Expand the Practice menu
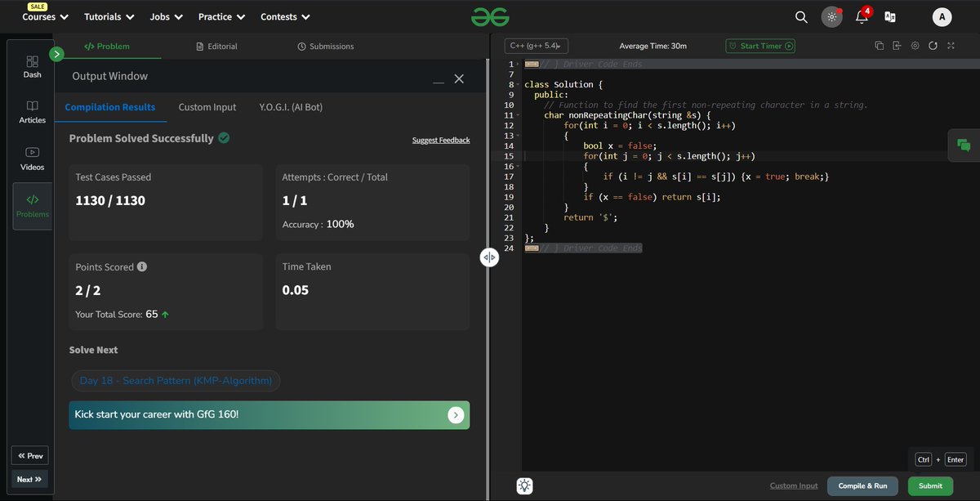This screenshot has height=501, width=980. (x=221, y=16)
